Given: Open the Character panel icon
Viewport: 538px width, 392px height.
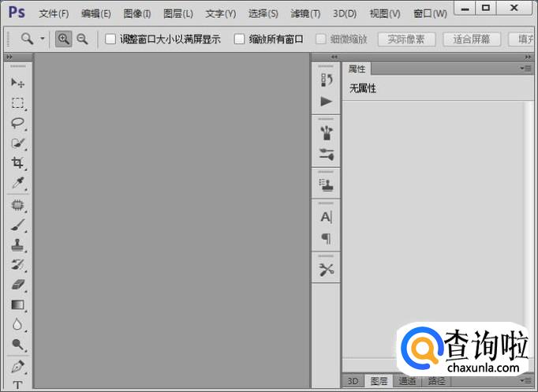Looking at the screenshot, I should coord(326,217).
